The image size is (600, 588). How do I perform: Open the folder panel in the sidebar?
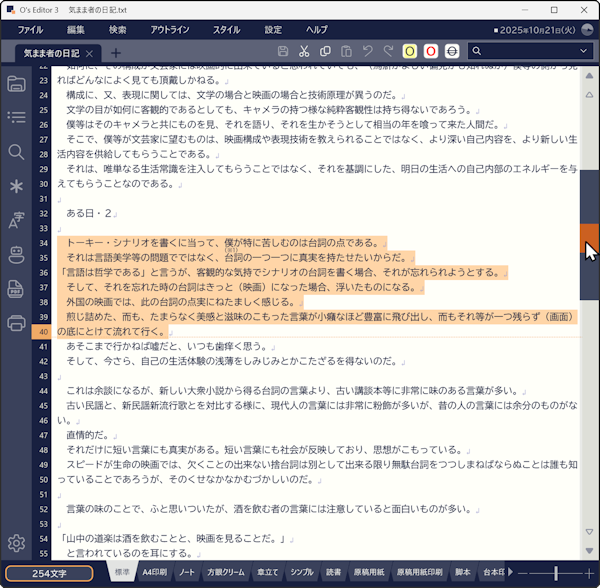[x=16, y=84]
